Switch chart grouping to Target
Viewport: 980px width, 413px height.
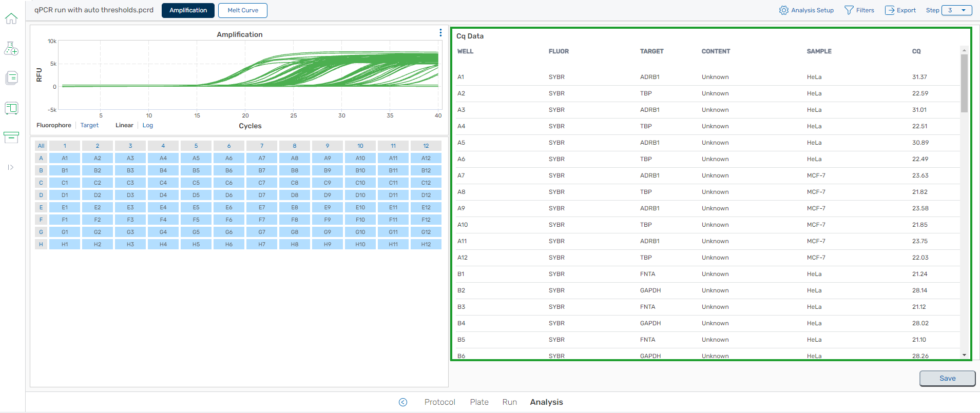[89, 125]
